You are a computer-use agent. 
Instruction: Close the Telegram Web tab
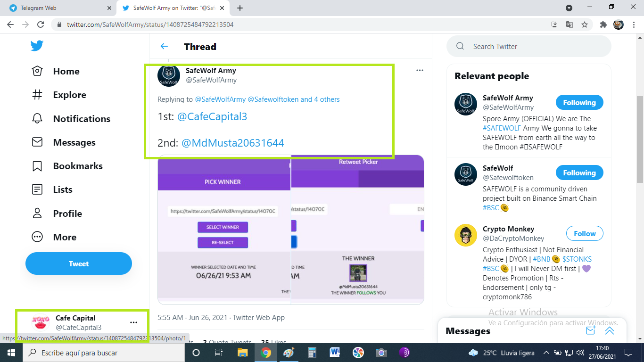click(109, 8)
